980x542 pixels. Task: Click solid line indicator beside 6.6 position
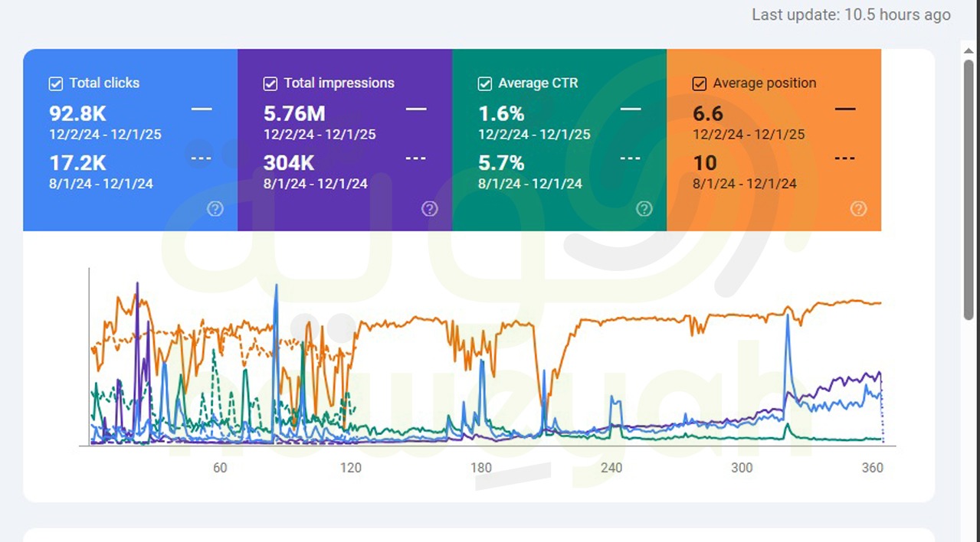point(845,109)
